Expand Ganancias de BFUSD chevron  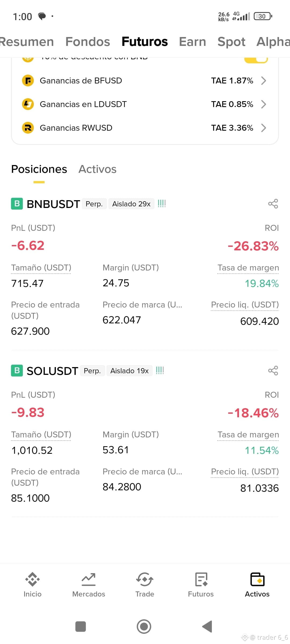[x=264, y=80]
